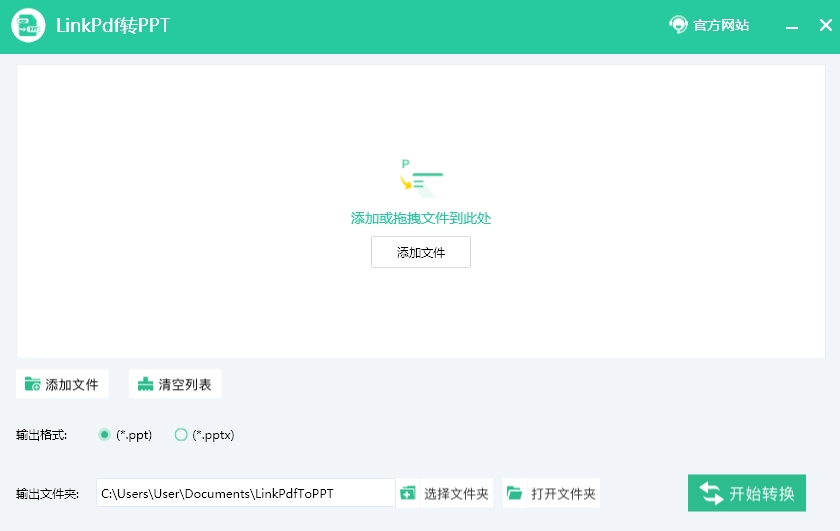Select the (*.ppt) output format
This screenshot has height=531, width=840.
[125, 435]
